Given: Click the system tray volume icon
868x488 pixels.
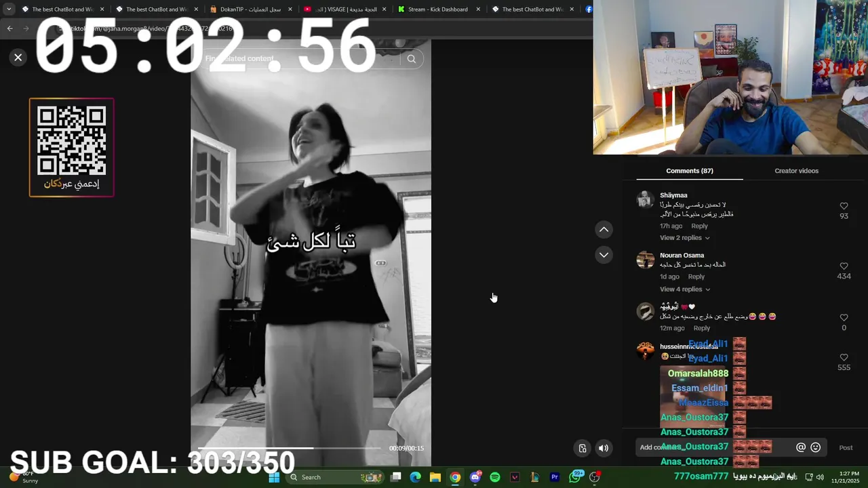Looking at the screenshot, I should point(820,477).
